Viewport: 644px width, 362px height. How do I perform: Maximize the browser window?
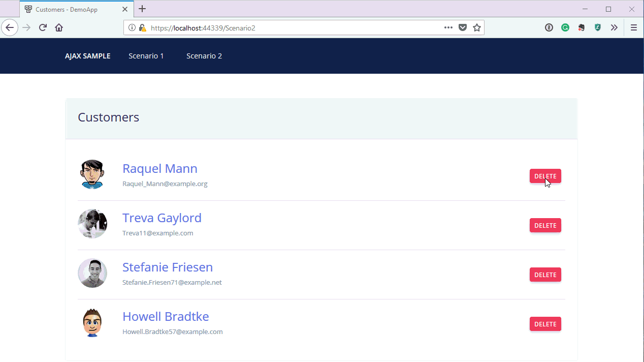click(608, 9)
